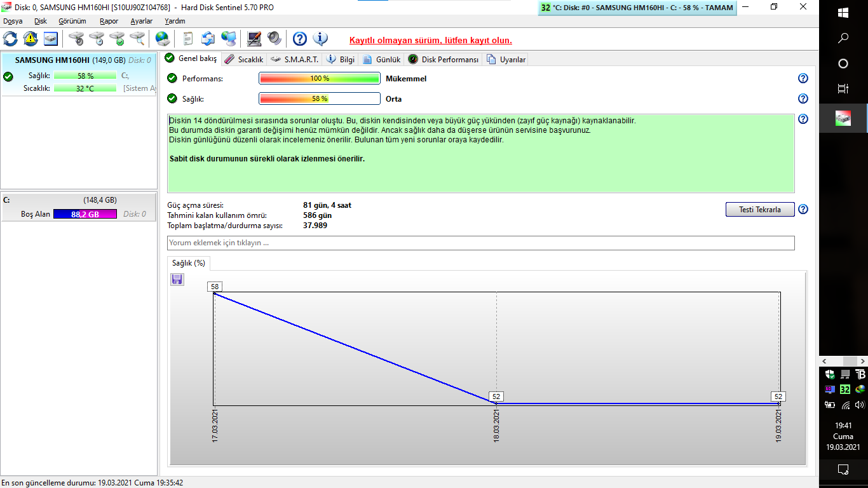Switch to the Disk Performansı tab
Screen dimensions: 868x488
pyautogui.click(x=443, y=59)
